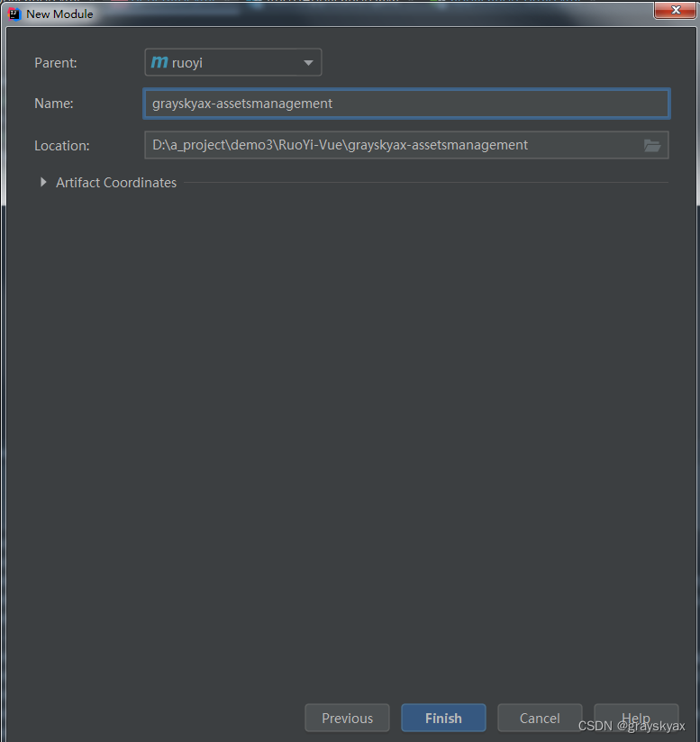700x742 pixels.
Task: Click the Name input field
Action: [406, 104]
